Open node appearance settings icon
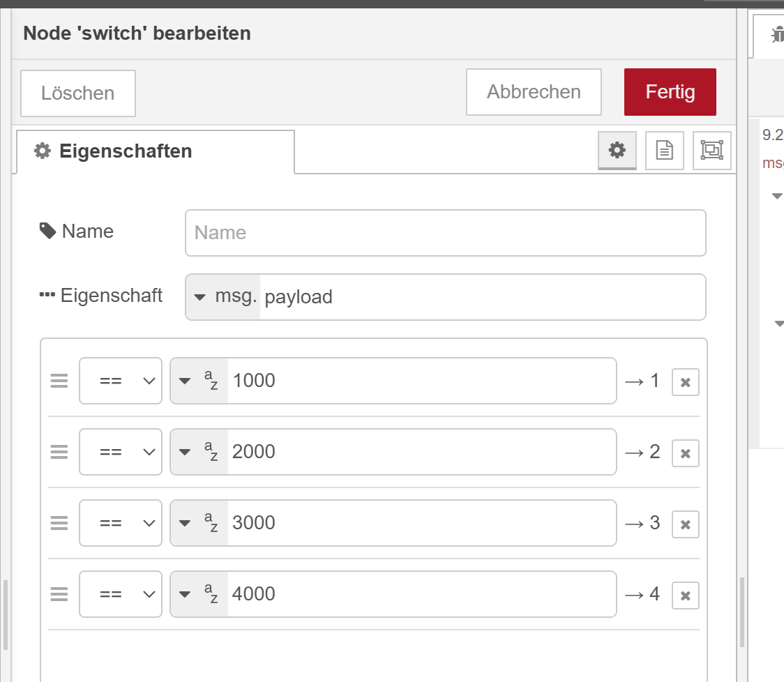 [x=711, y=150]
